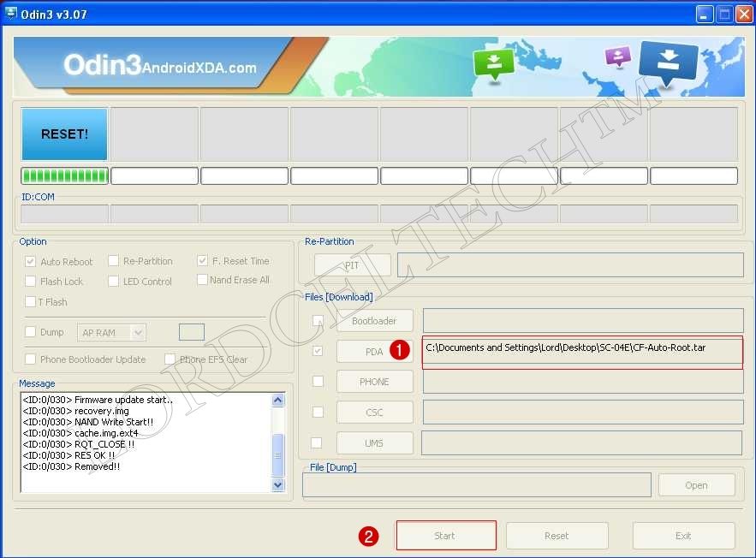This screenshot has height=558, width=756.
Task: Enable the Flash Lock checkbox
Action: [x=30, y=281]
